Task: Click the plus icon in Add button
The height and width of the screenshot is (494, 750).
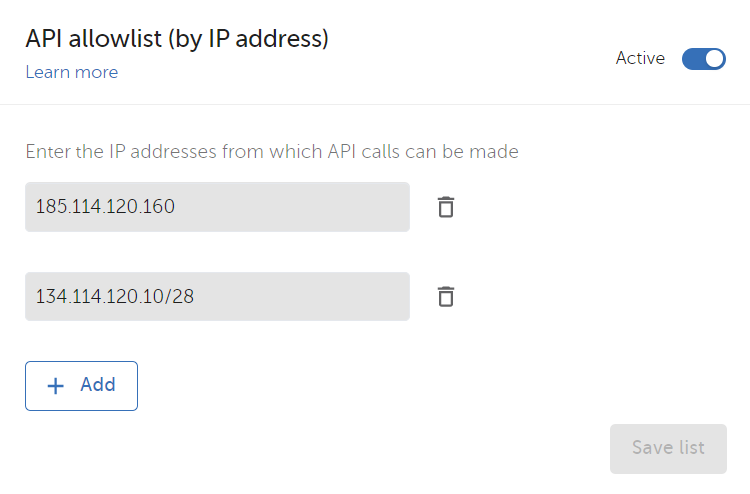Action: pos(56,386)
